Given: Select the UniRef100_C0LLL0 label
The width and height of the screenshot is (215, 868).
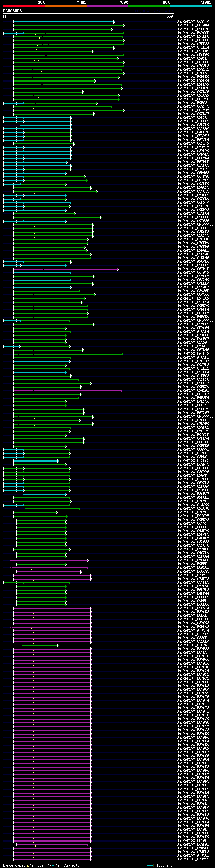Looking at the screenshot, I should coord(193,284).
